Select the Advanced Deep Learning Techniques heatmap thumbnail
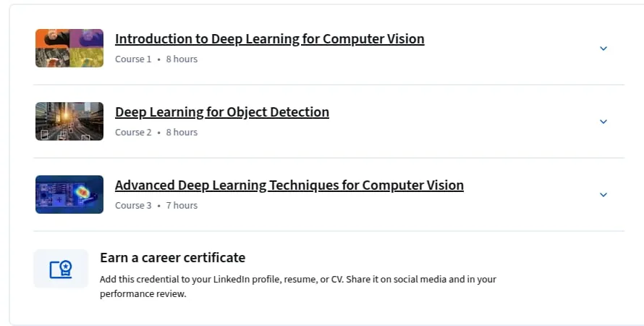The image size is (644, 326). click(69, 194)
